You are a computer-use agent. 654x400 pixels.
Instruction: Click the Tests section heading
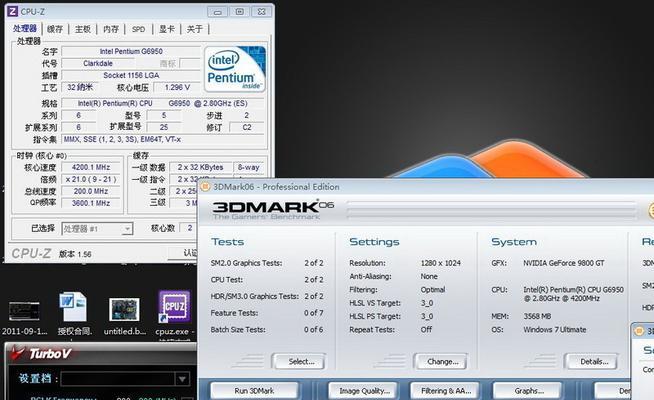(227, 242)
